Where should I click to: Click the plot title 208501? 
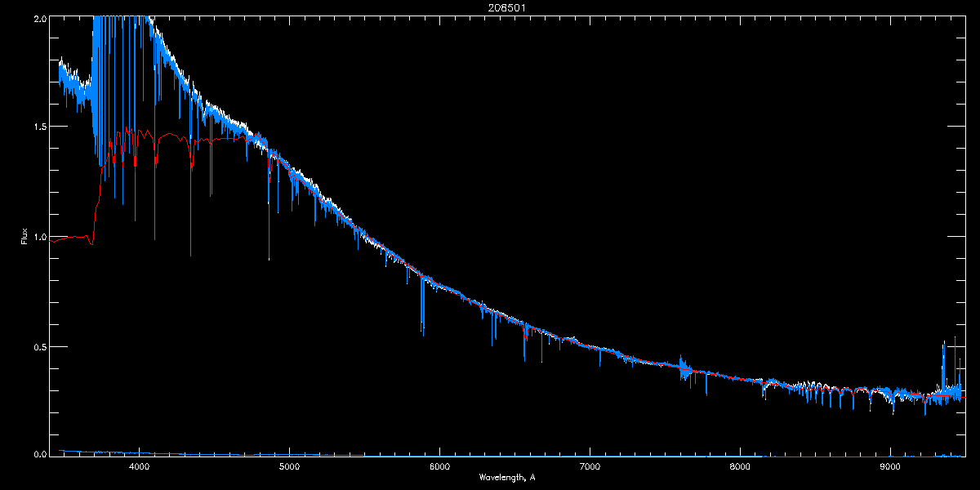506,8
